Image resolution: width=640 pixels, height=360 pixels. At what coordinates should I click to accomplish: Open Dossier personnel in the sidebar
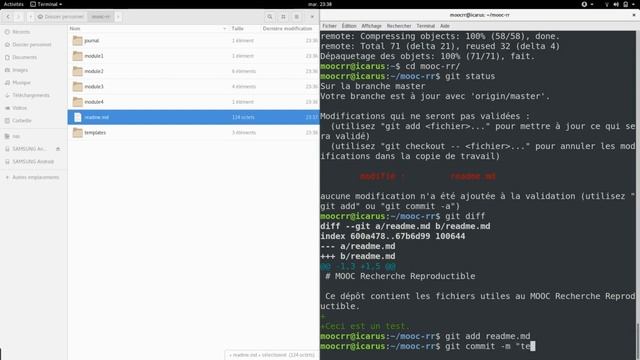(x=32, y=44)
